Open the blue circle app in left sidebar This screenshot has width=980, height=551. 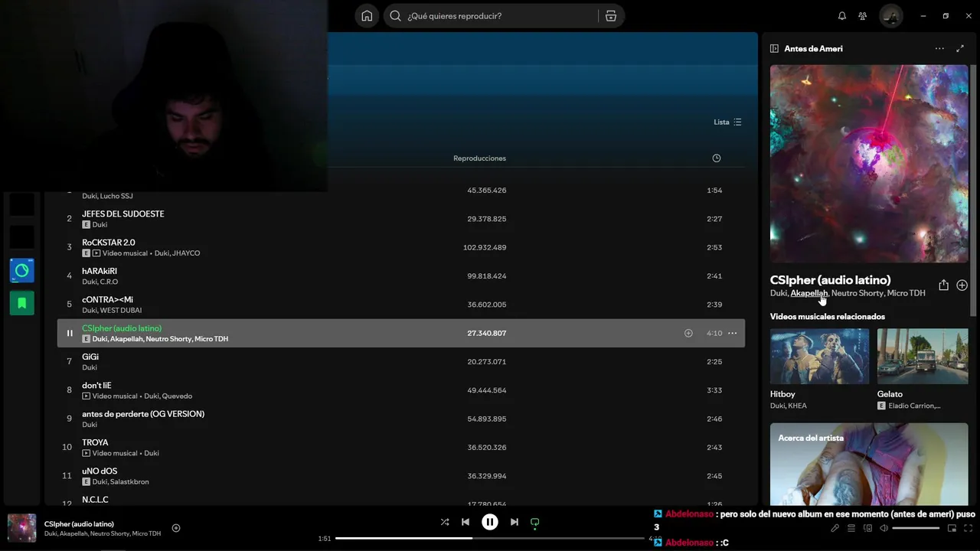coord(21,270)
